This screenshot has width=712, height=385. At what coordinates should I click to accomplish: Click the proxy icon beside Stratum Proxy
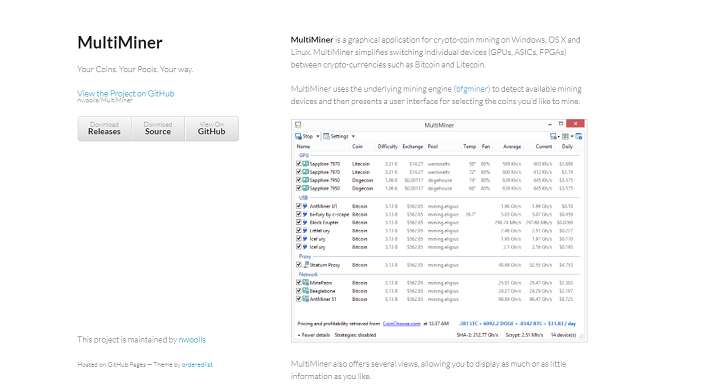pos(306,264)
